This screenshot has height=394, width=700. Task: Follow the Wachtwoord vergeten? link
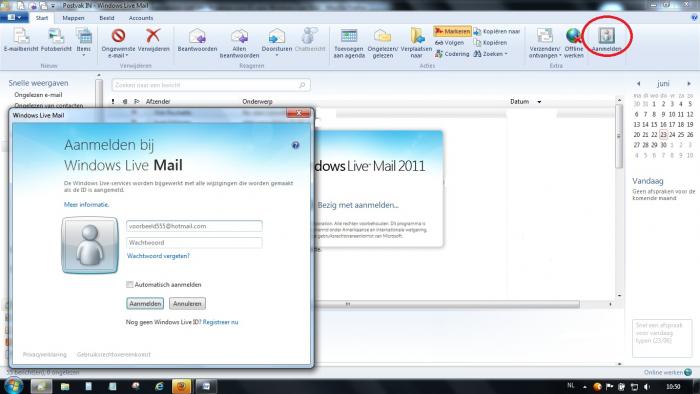click(x=158, y=256)
